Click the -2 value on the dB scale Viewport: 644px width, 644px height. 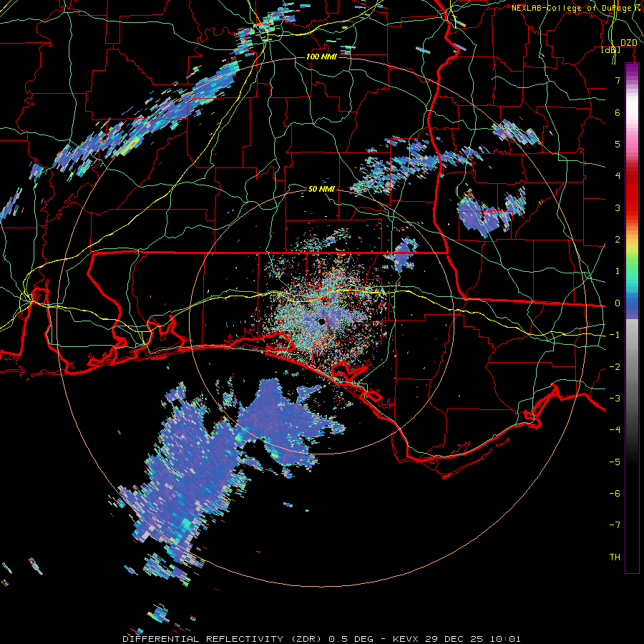615,367
